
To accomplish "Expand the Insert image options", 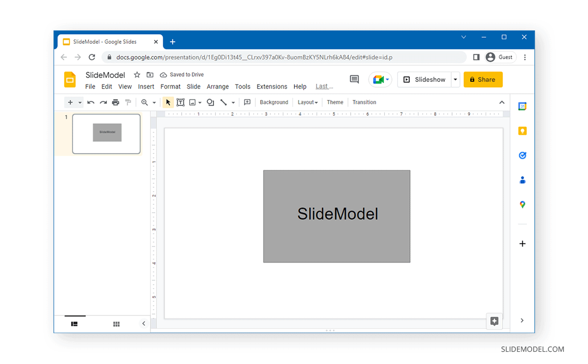I will tap(200, 102).
